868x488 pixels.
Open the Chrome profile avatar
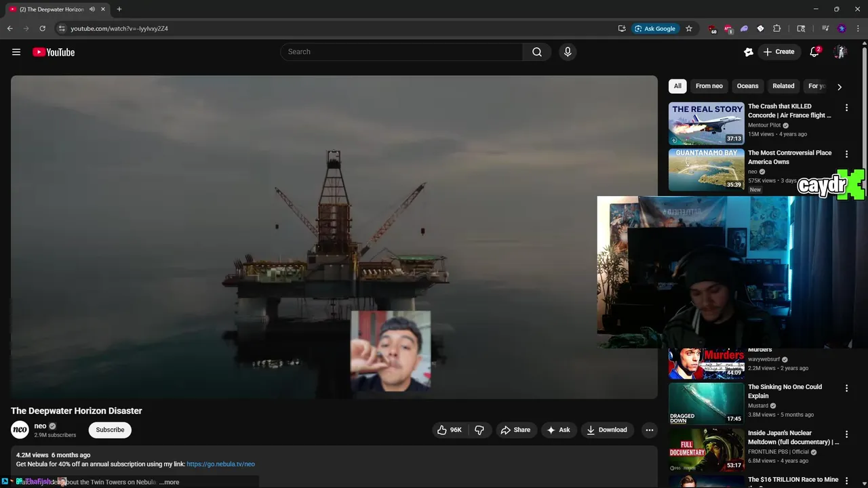tap(842, 28)
